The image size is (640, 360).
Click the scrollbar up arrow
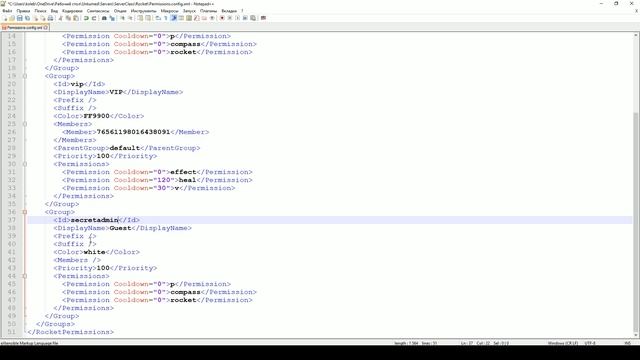(636, 36)
